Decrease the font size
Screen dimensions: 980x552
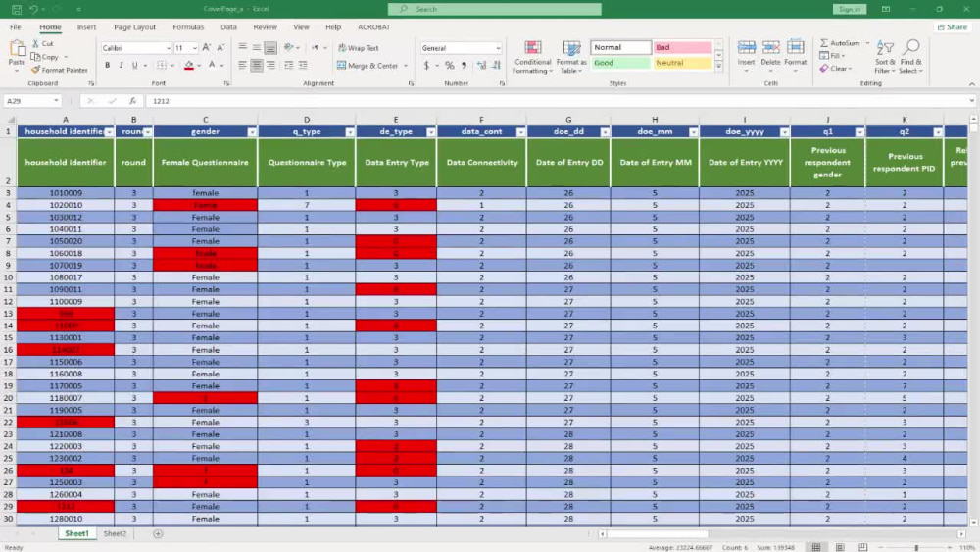(220, 48)
